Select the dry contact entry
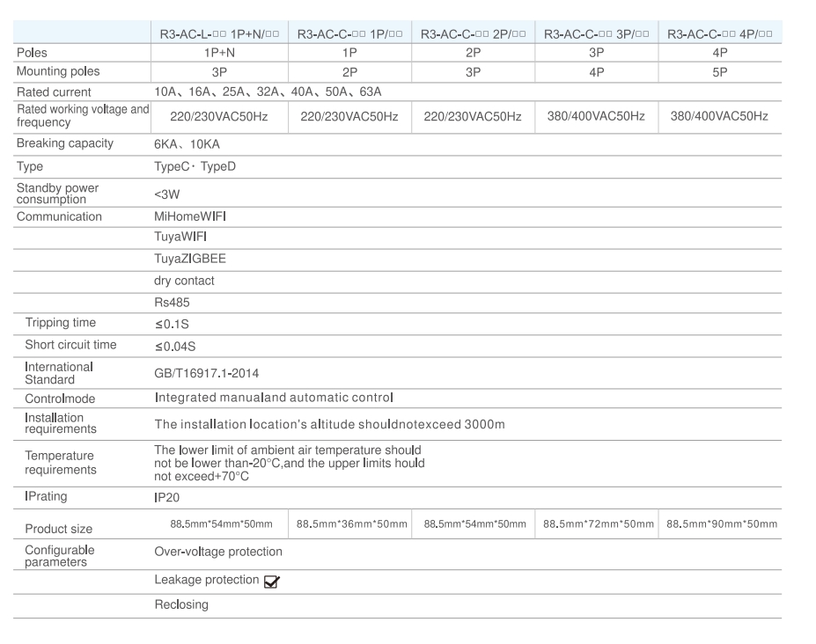The image size is (816, 644). point(184,281)
